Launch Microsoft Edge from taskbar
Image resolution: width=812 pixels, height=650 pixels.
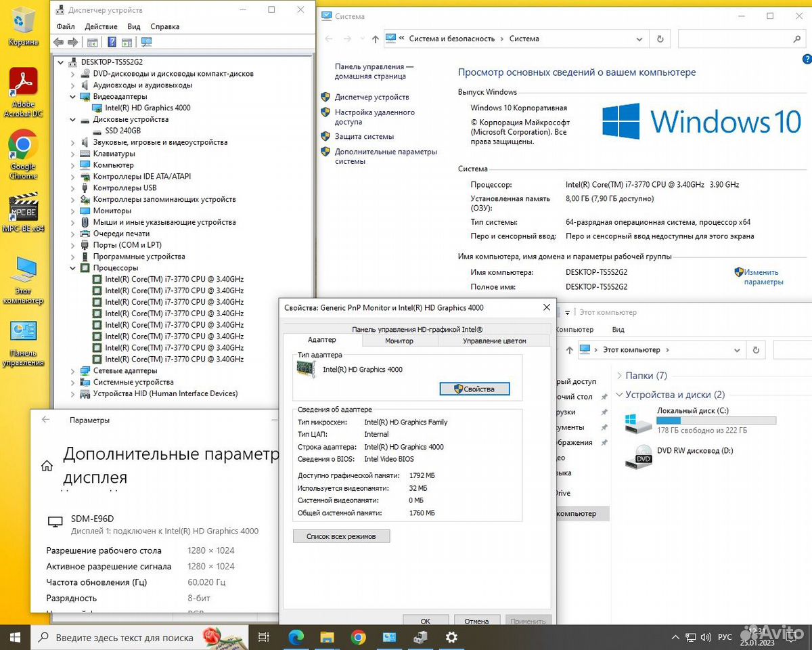click(x=296, y=637)
